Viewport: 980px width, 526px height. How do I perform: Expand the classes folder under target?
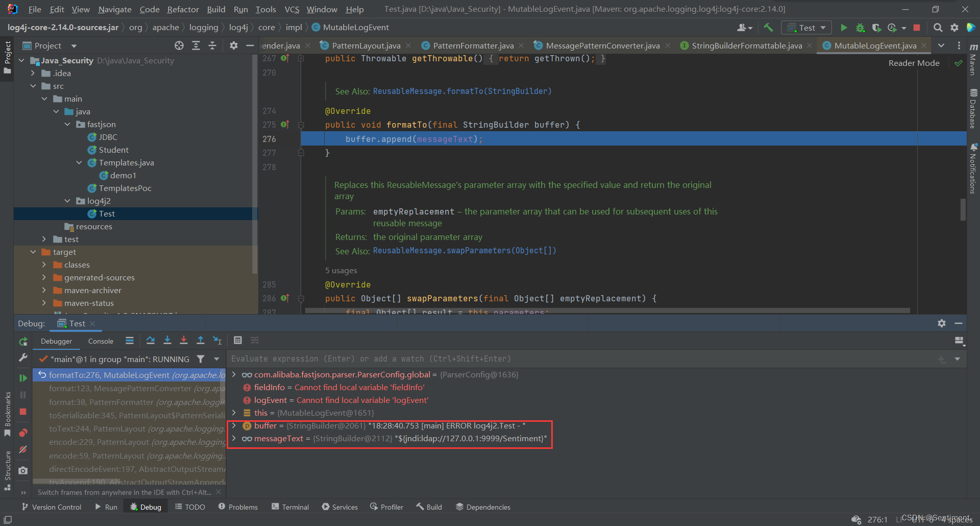[x=44, y=265]
